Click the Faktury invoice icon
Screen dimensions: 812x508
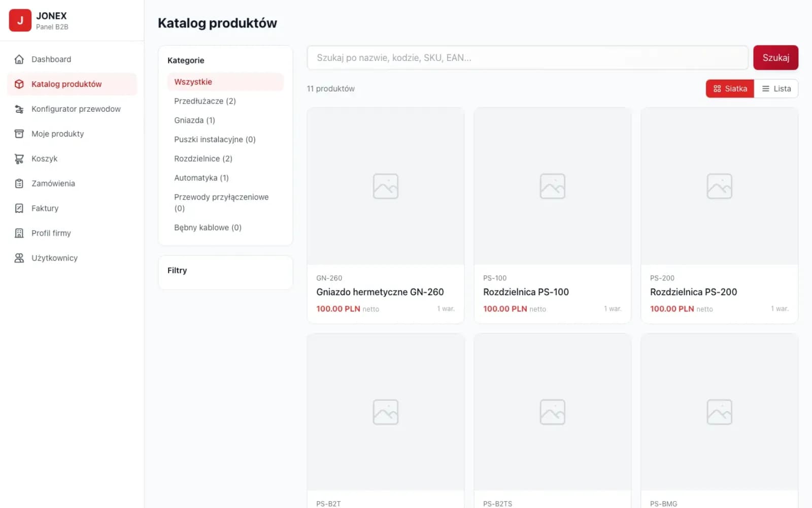click(19, 208)
